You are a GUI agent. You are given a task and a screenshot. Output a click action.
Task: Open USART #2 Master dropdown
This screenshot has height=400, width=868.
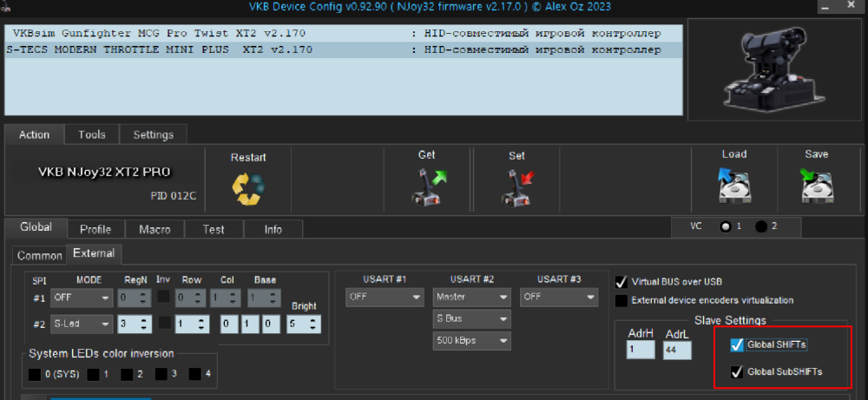pyautogui.click(x=471, y=297)
